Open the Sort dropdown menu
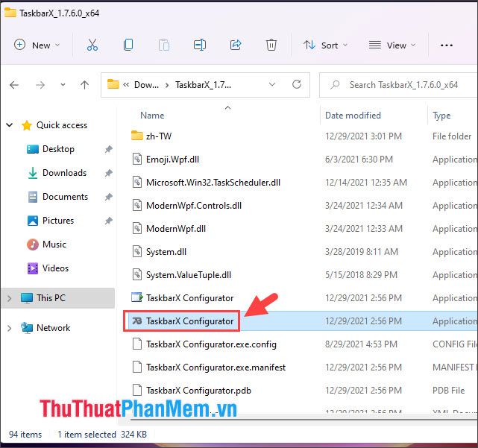The height and width of the screenshot is (448, 478). click(x=325, y=45)
